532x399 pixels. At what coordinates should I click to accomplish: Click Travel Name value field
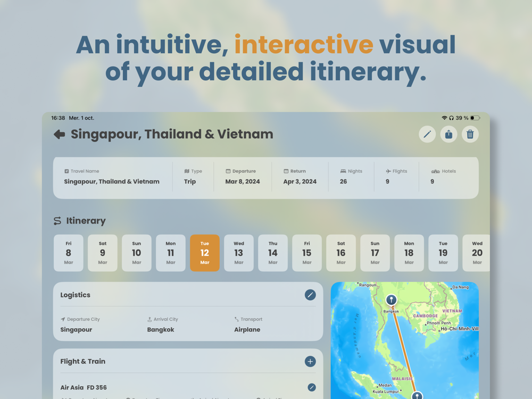click(112, 181)
